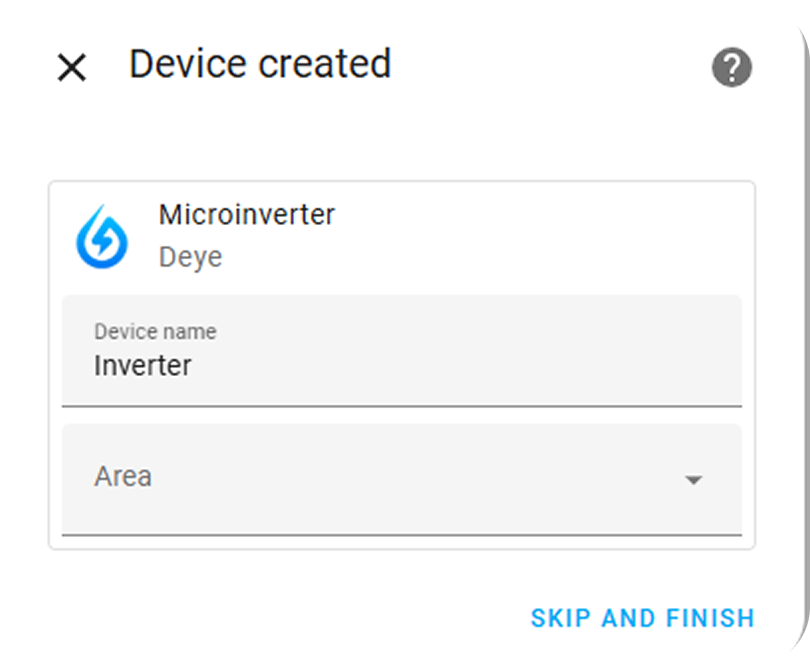This screenshot has height=666, width=810.
Task: Select the Inverter text in name field
Action: (143, 365)
